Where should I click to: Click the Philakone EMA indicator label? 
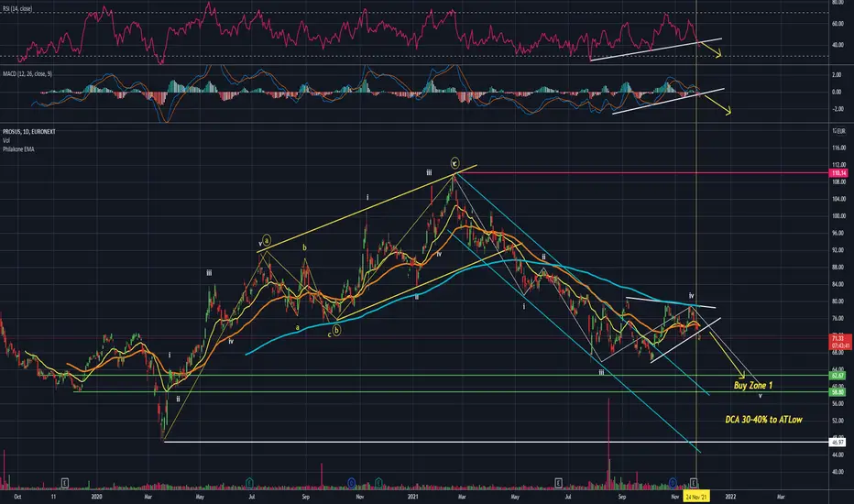(18, 148)
